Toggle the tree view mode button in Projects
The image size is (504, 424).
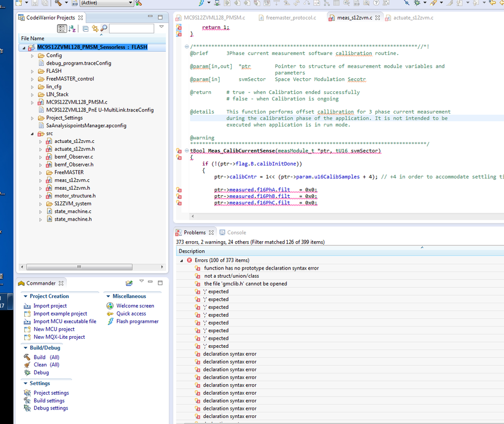pyautogui.click(x=62, y=29)
